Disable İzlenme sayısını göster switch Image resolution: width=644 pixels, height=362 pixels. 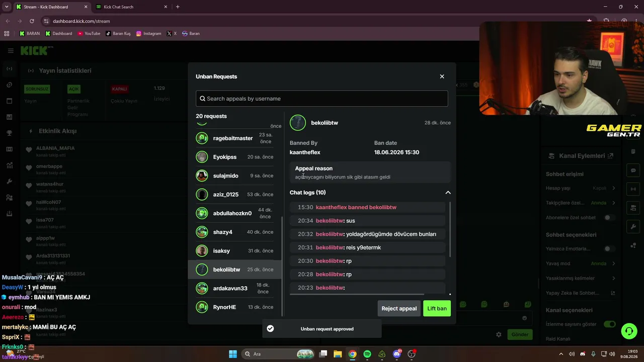click(610, 324)
